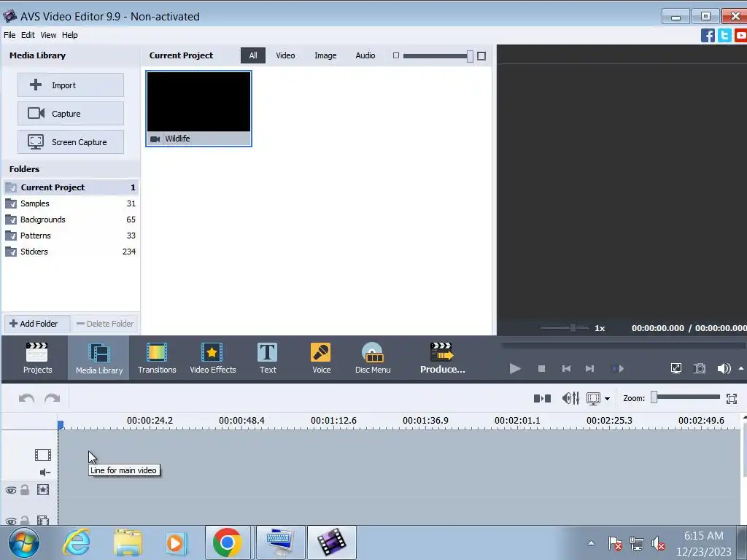This screenshot has height=560, width=747.
Task: Filter media library by Image
Action: 325,55
